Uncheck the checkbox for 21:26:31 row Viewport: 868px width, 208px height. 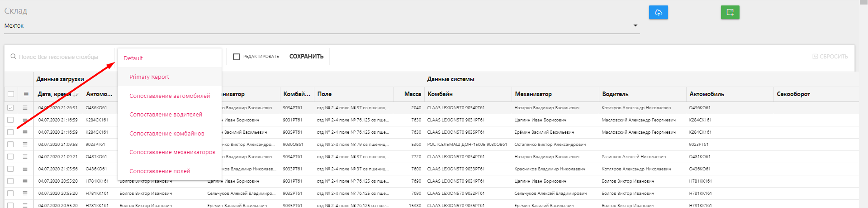pos(10,108)
